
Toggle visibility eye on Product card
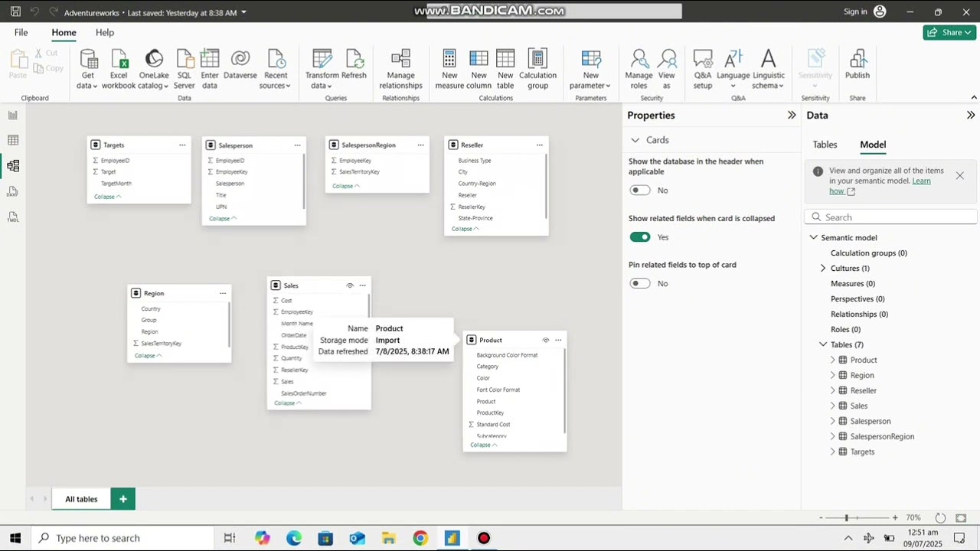[x=546, y=340]
